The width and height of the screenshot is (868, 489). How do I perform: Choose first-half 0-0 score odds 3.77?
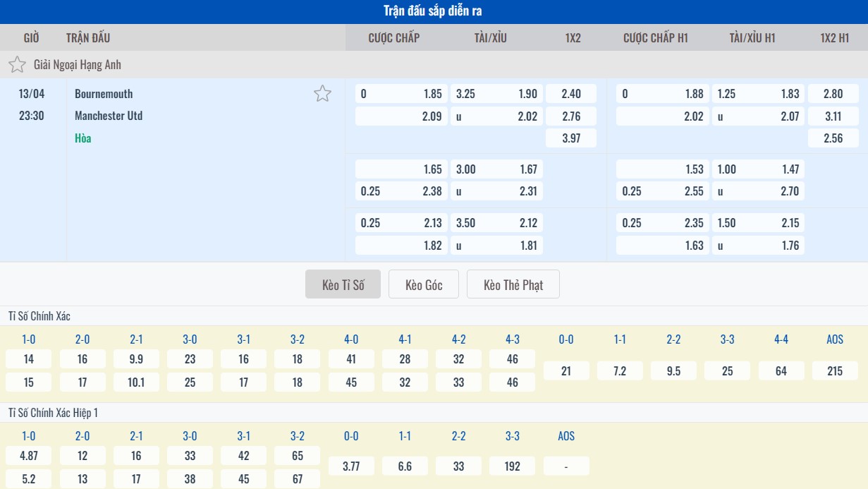(x=351, y=466)
